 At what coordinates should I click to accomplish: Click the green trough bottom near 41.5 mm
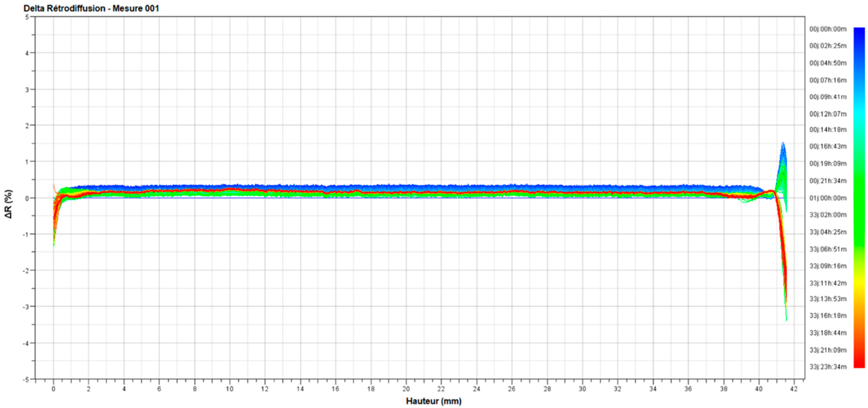(786, 319)
